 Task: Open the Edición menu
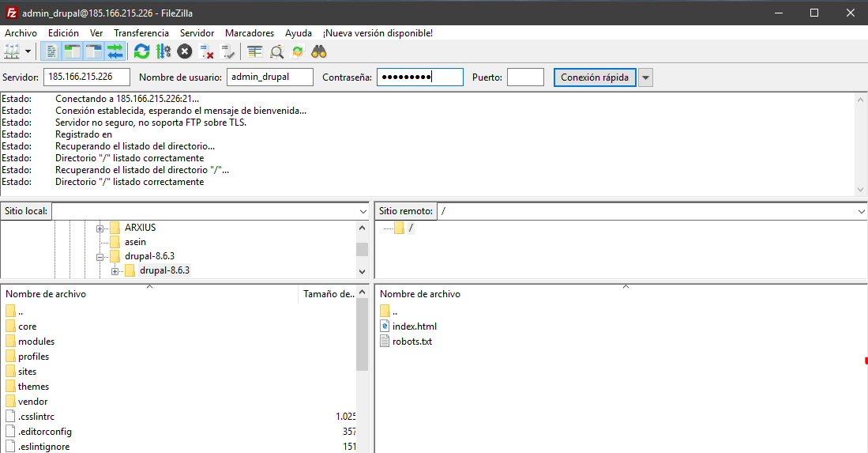(x=63, y=33)
